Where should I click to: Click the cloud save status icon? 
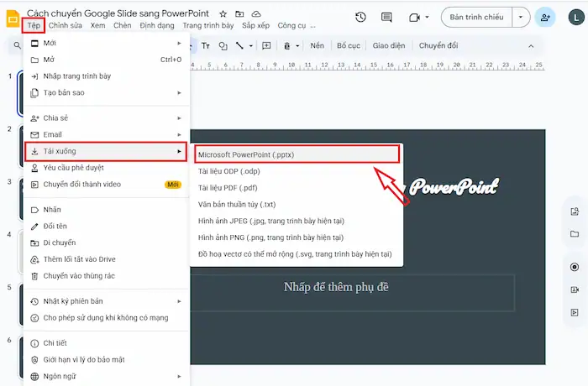[x=256, y=14]
